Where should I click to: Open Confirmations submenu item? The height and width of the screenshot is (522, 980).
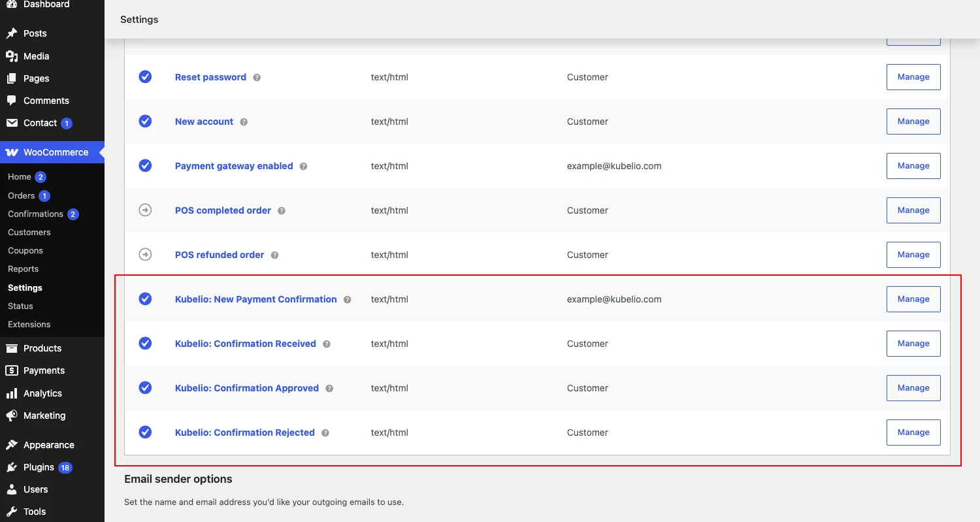(35, 214)
